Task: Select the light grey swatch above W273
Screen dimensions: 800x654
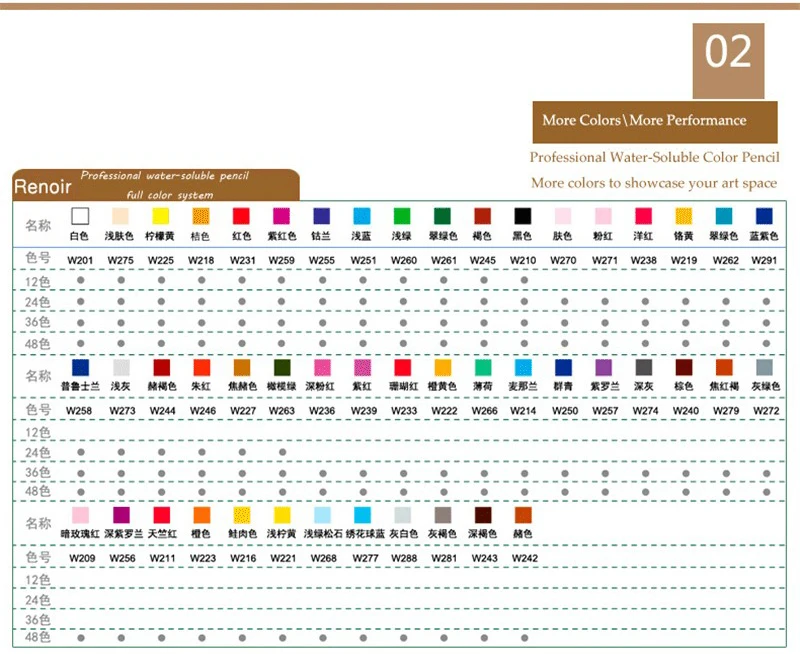Action: point(121,367)
